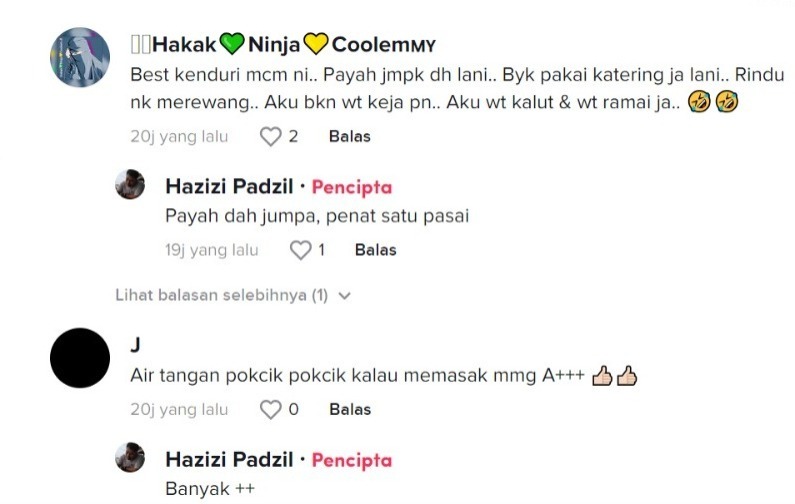The height and width of the screenshot is (504, 795).
Task: Open Hakak Ninja Coolem's profile picture
Action: point(80,57)
